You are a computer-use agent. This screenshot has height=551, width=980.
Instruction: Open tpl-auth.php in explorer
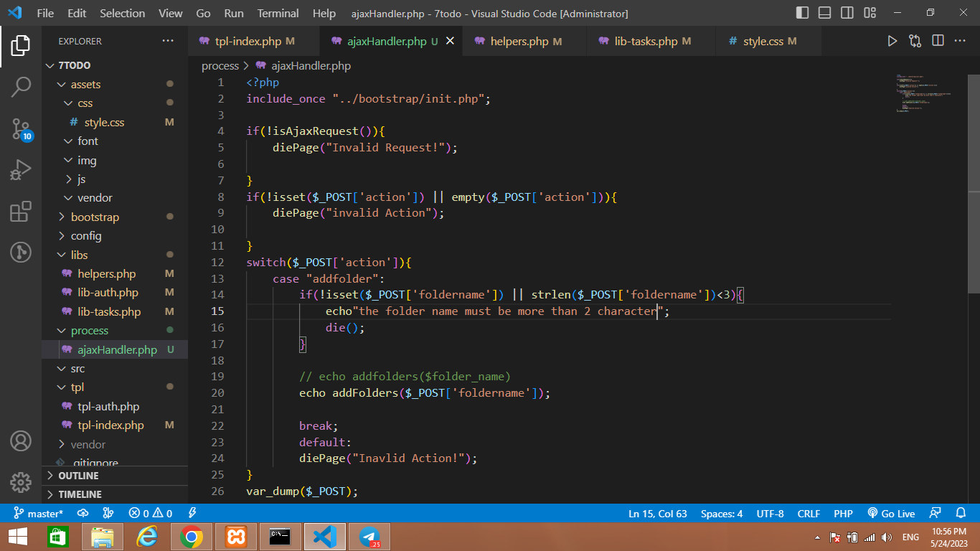point(115,407)
